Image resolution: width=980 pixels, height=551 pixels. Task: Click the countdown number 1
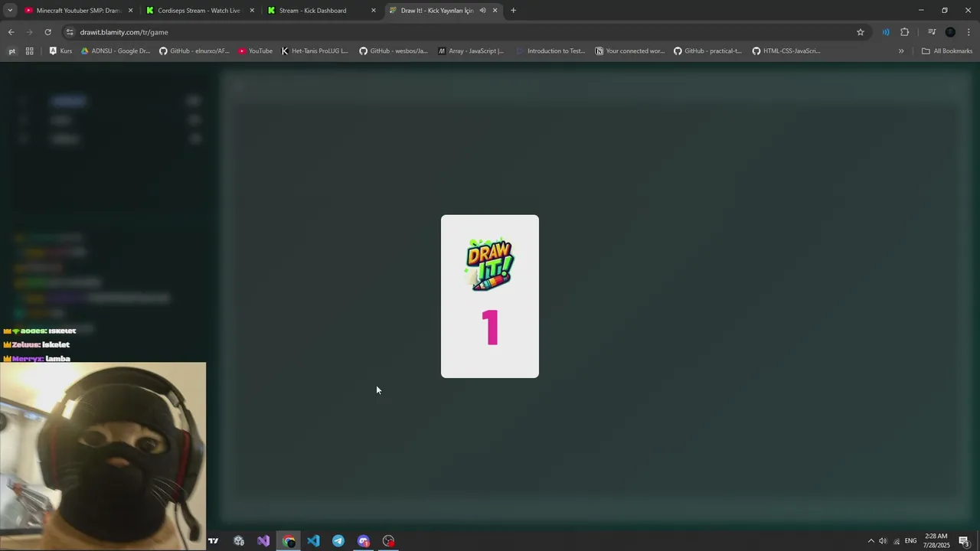click(491, 328)
